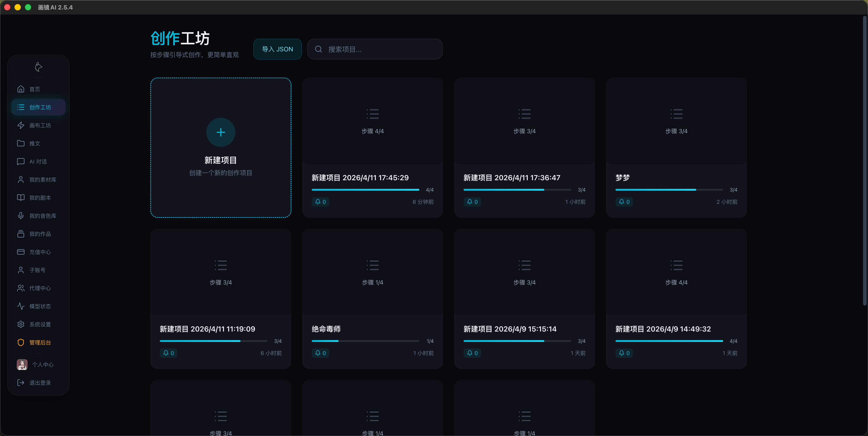Click the pulse icon for 模型状态
Image resolution: width=868 pixels, height=436 pixels.
21,306
